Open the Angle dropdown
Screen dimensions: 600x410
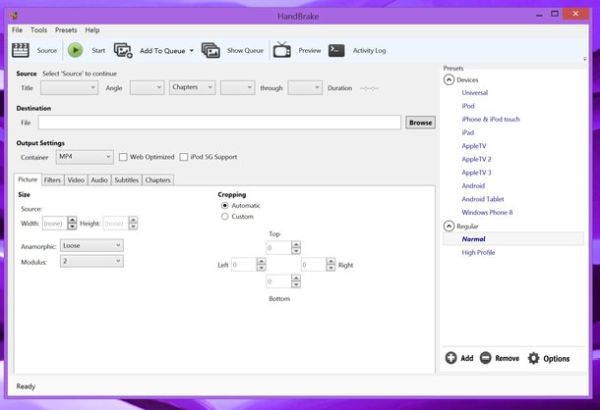[147, 88]
